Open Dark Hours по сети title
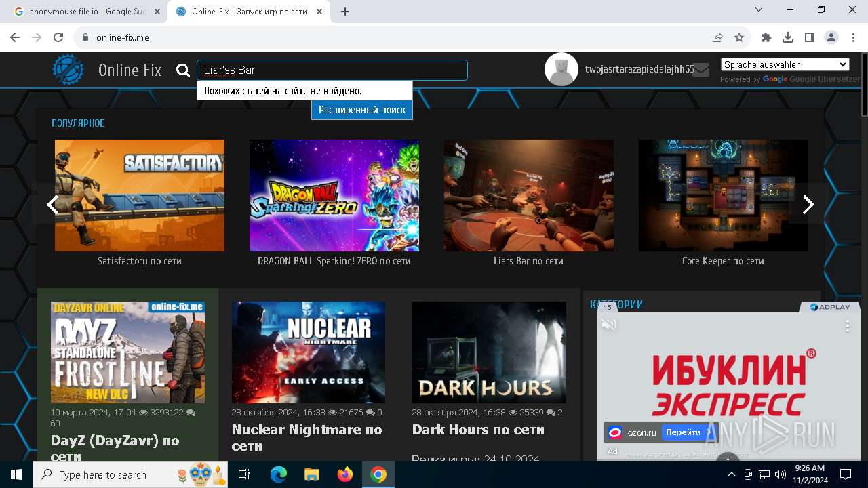This screenshot has height=488, width=868. pyautogui.click(x=478, y=430)
